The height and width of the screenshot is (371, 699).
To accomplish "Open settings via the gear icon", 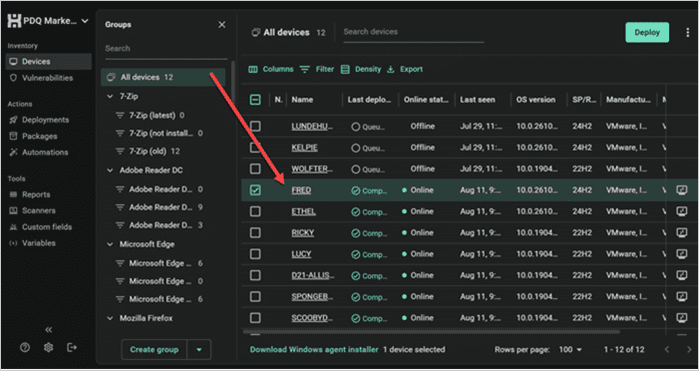I will click(x=49, y=347).
